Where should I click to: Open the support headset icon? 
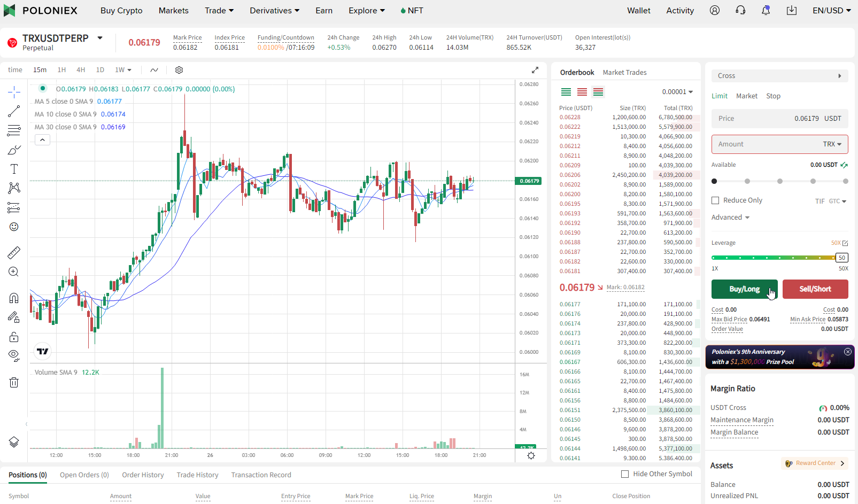coord(740,10)
